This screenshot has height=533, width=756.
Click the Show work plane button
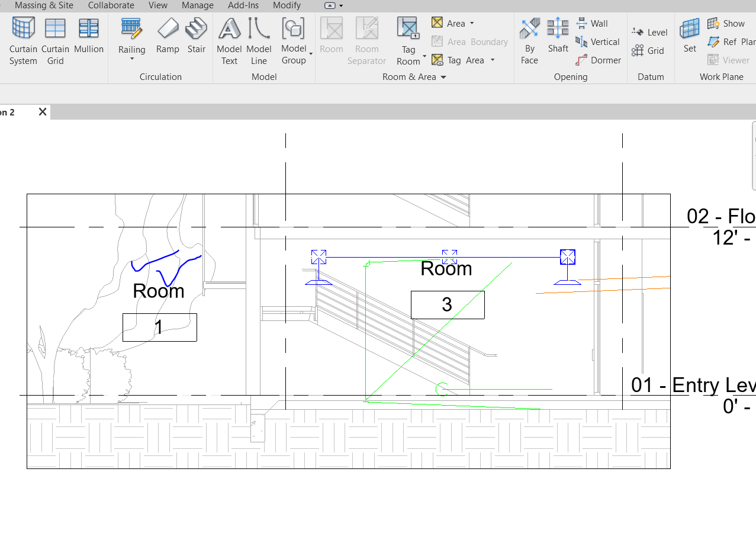(726, 23)
